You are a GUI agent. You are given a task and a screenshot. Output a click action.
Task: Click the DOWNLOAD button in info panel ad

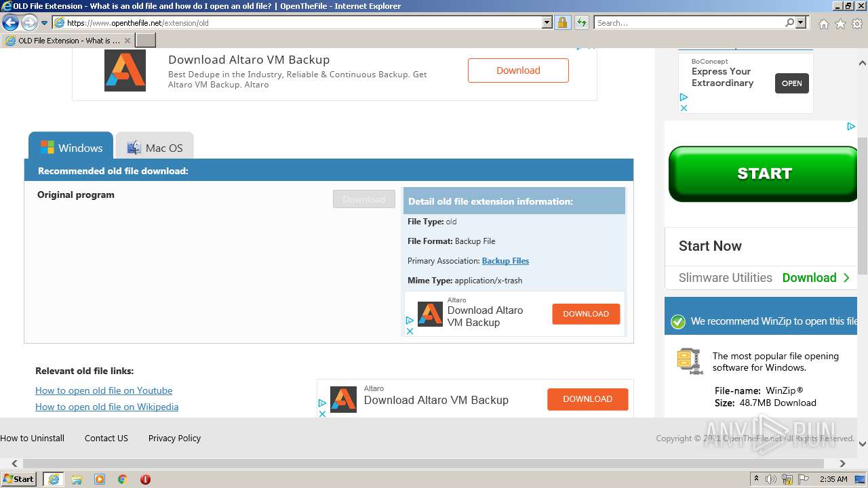pos(586,314)
